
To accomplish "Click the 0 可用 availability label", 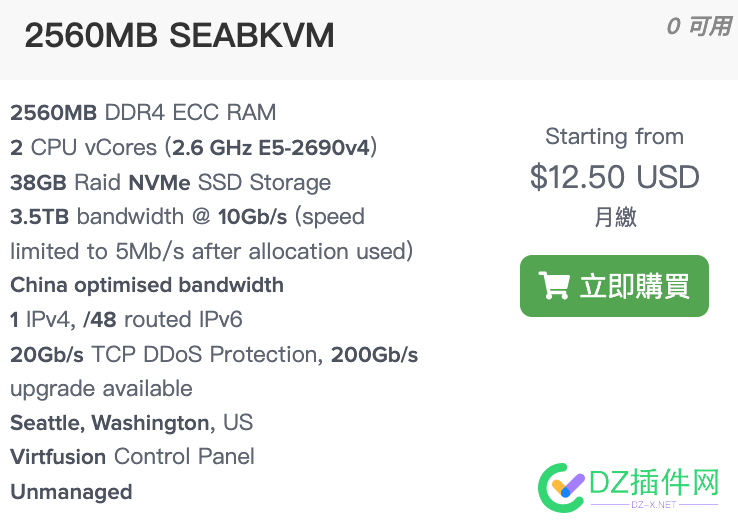I will pos(699,26).
